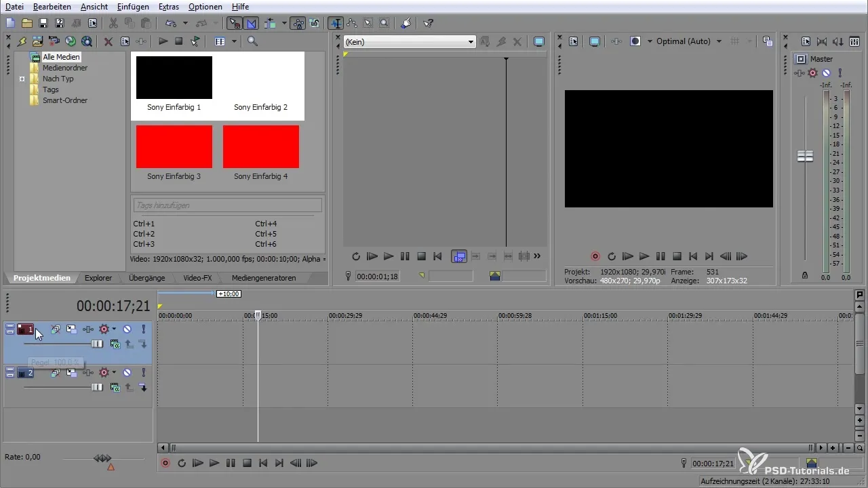
Task: Click Import Media lightning icon in Project Media
Action: coord(22,41)
